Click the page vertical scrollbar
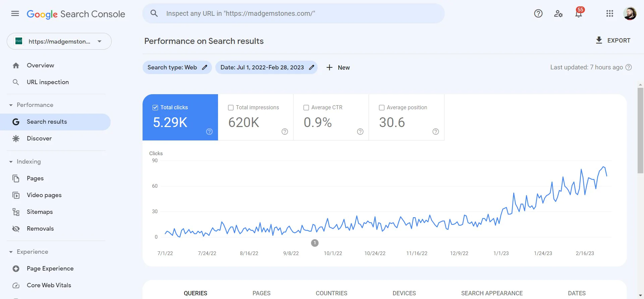 coord(640,131)
